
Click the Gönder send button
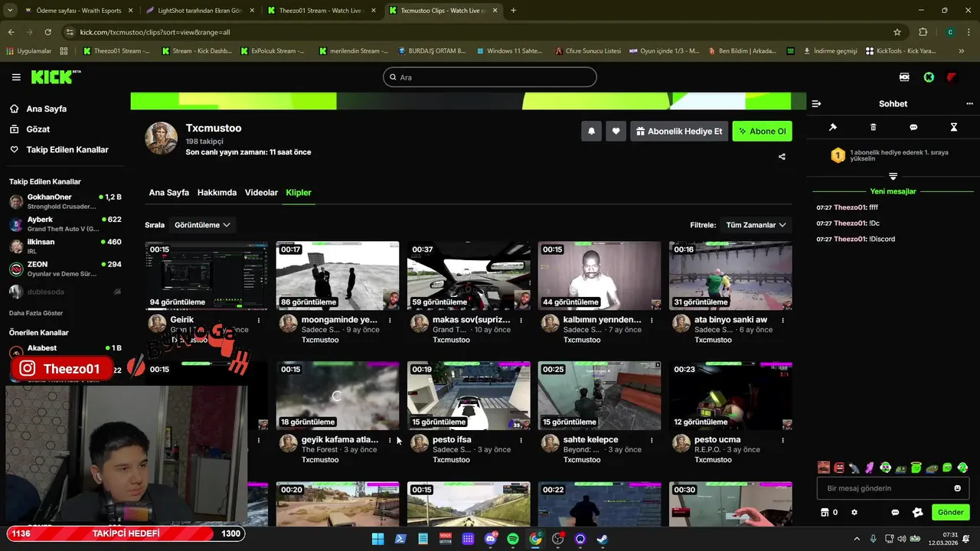(x=950, y=512)
